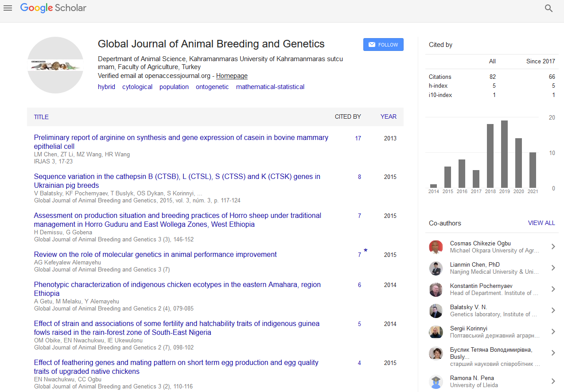Viewport: 564px width, 392px height.
Task: Click citation count 8 for cathepsin article
Action: tap(359, 177)
